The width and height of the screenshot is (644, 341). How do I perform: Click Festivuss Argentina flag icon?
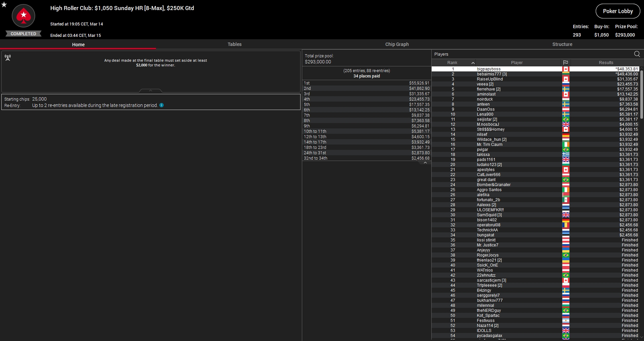click(x=566, y=321)
